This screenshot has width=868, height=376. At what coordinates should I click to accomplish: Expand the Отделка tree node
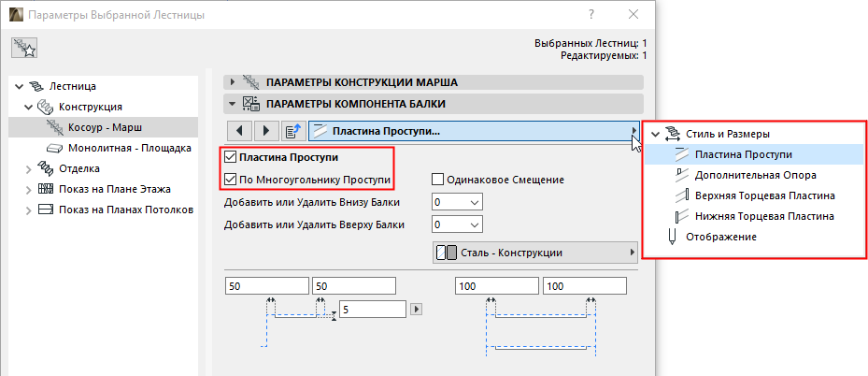coord(28,168)
